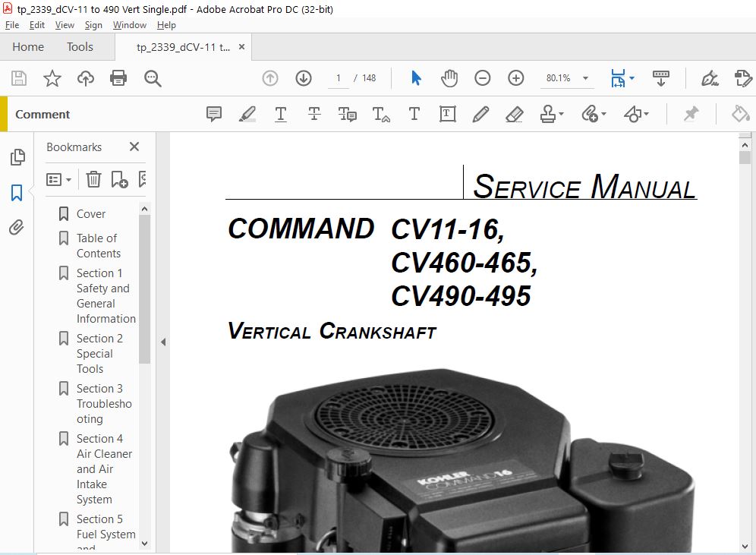Open the Find text magnifier tool

coord(153,78)
